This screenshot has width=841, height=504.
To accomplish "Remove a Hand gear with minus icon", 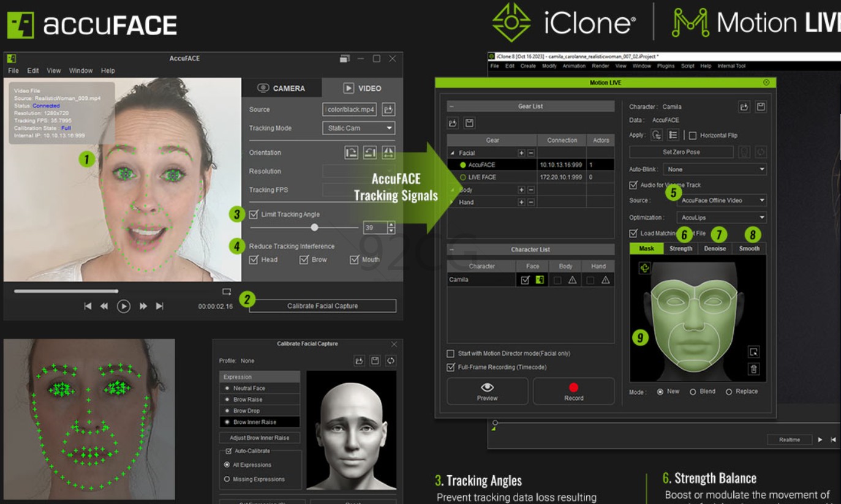I will (530, 202).
